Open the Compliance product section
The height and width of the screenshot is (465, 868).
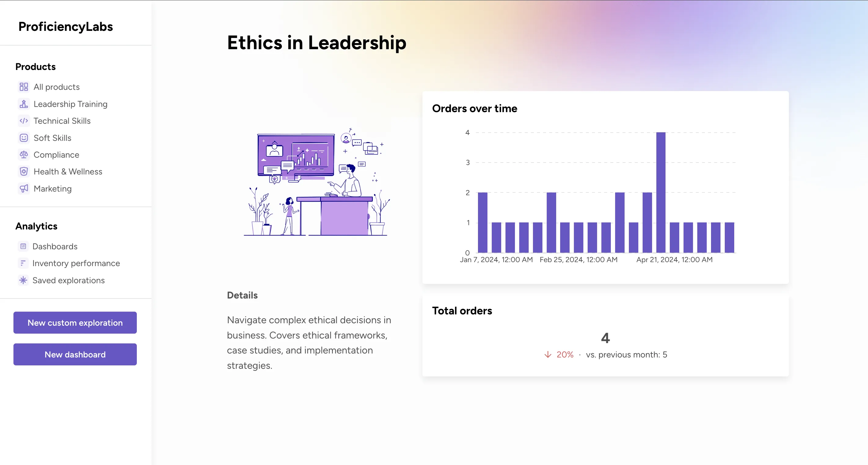pos(57,155)
